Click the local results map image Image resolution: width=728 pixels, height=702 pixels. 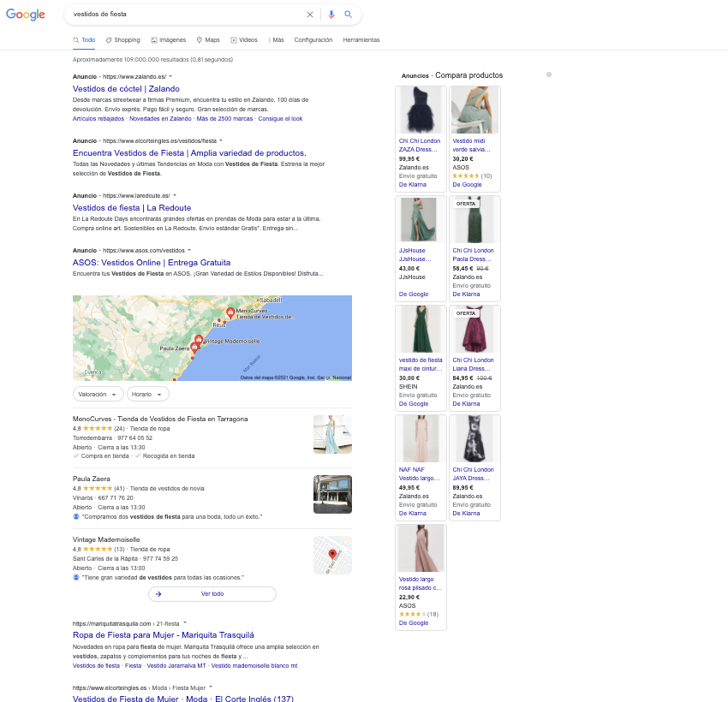[212, 338]
